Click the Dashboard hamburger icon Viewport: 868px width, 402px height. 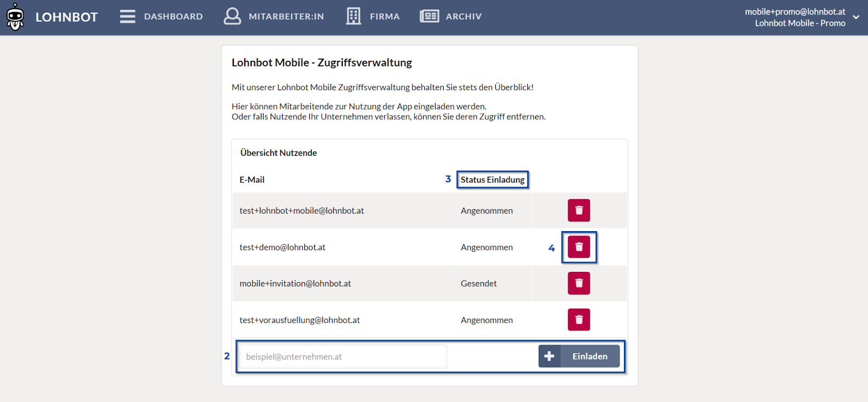pyautogui.click(x=127, y=16)
